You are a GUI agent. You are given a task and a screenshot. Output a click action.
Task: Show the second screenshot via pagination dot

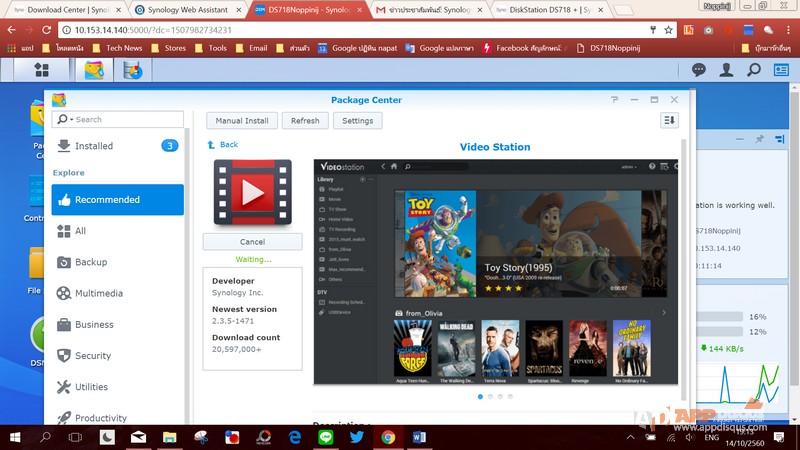(x=490, y=396)
